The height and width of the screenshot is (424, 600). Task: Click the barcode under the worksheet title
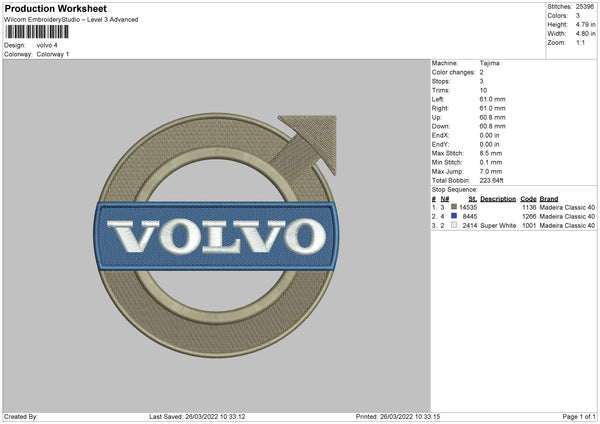[x=37, y=32]
